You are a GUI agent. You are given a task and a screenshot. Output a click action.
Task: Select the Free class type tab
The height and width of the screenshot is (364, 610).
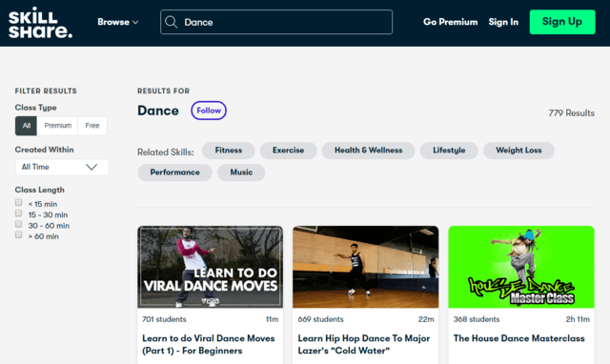pos(92,126)
